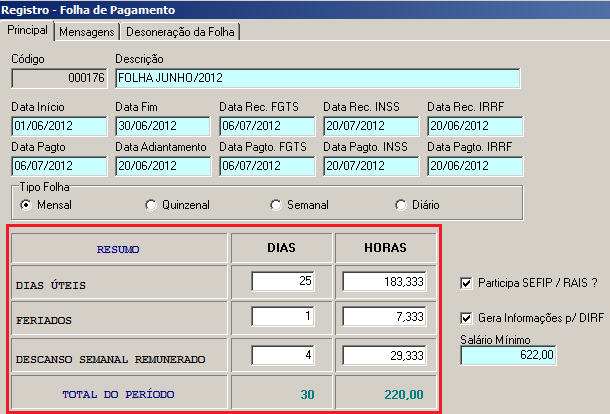610x414 pixels.
Task: Click the RESUMO header cell
Action: (119, 248)
